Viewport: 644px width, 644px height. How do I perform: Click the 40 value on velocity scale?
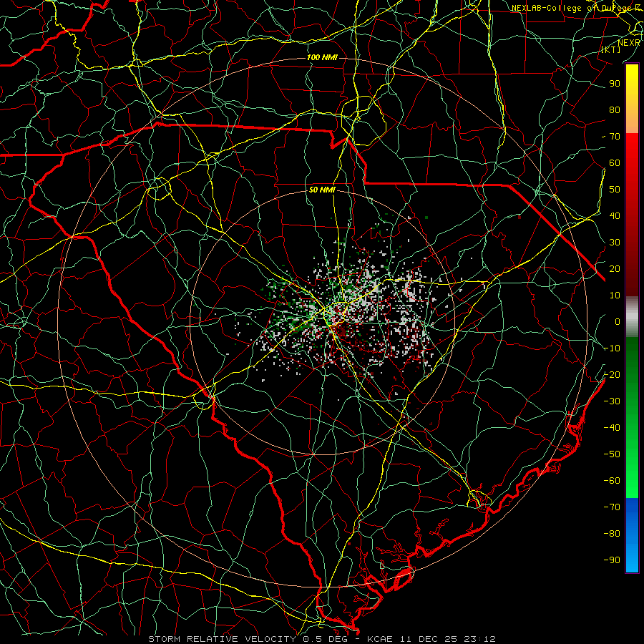click(x=615, y=215)
